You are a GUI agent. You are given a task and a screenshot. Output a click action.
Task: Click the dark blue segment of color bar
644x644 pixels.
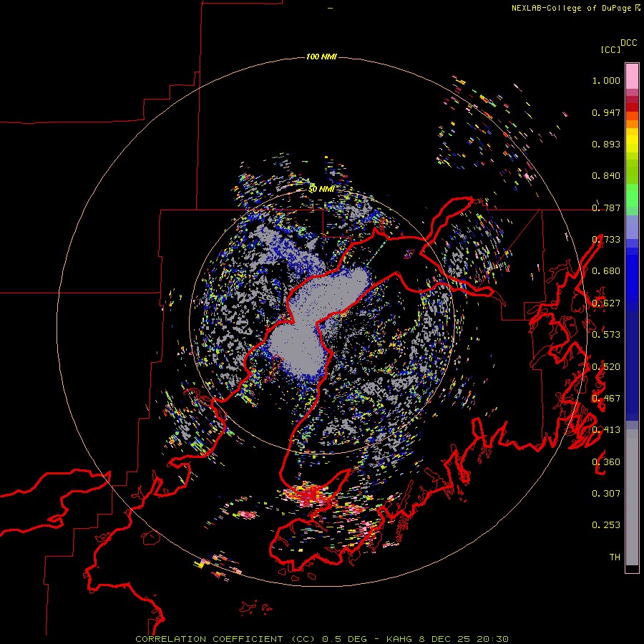632,366
